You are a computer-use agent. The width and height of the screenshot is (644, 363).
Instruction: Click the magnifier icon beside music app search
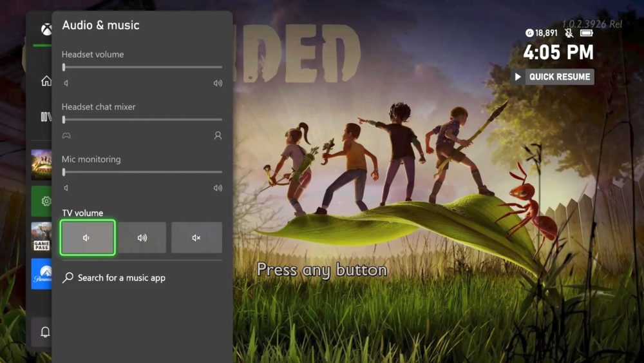point(68,278)
